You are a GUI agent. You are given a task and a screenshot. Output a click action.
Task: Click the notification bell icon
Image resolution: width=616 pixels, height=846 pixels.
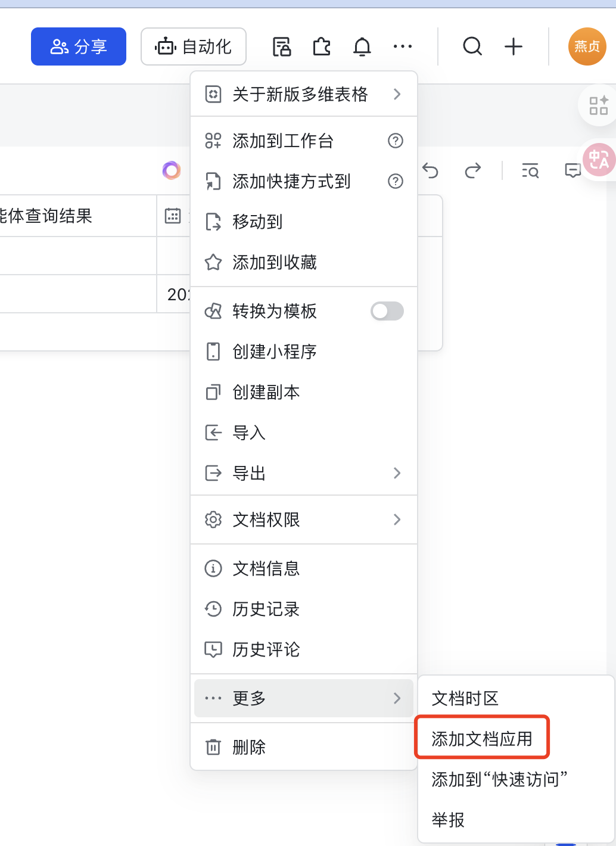click(x=362, y=46)
